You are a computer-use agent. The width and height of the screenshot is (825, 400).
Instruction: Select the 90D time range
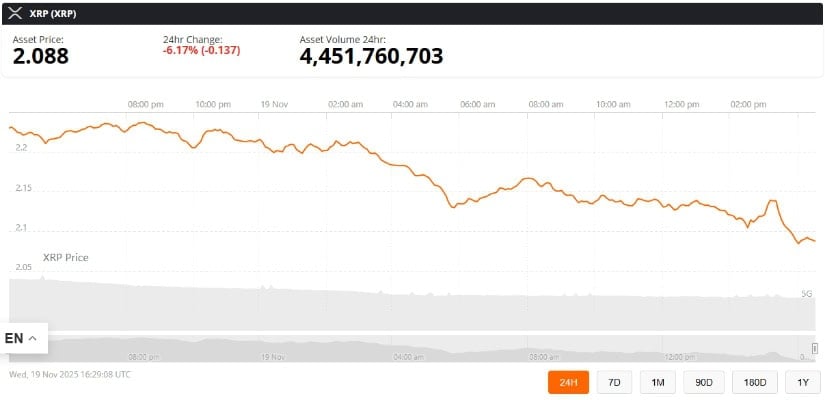704,381
